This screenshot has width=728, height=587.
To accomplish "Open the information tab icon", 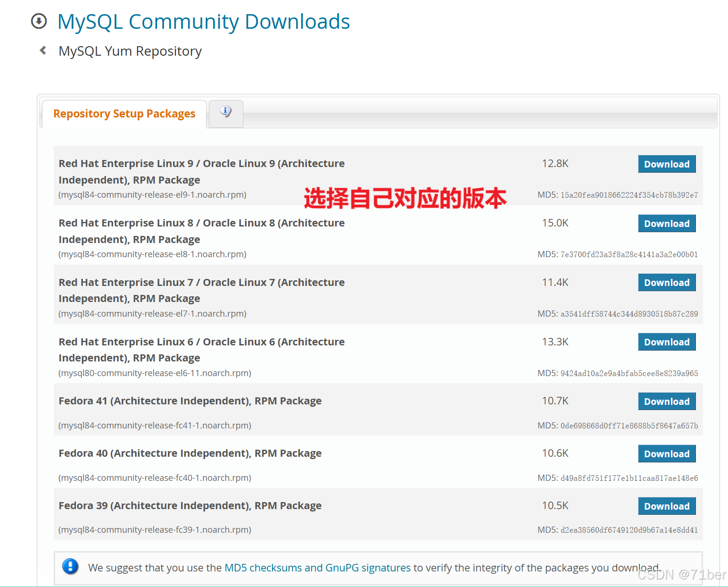I will click(226, 112).
